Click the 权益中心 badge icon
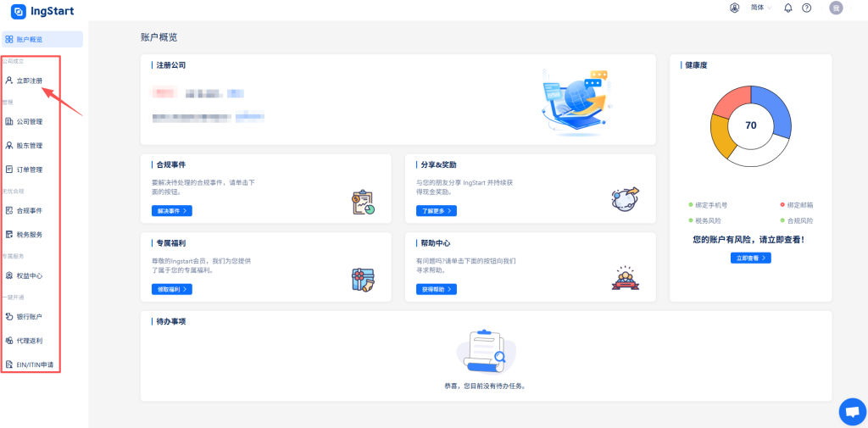This screenshot has width=868, height=428. tap(8, 275)
